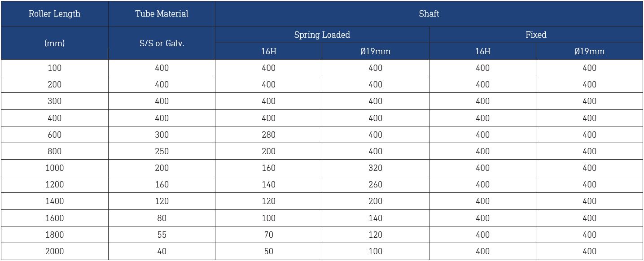644x261 pixels.
Task: Click the (mm) unit header cell
Action: click(54, 43)
